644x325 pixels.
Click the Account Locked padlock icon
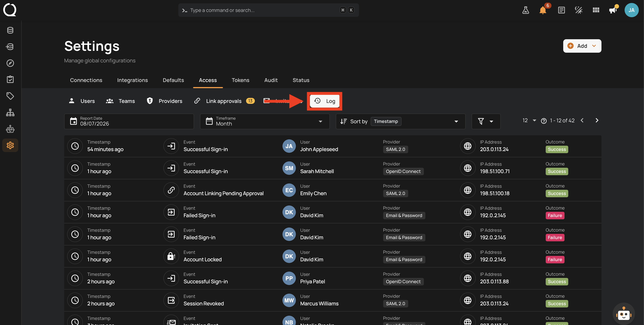[171, 256]
